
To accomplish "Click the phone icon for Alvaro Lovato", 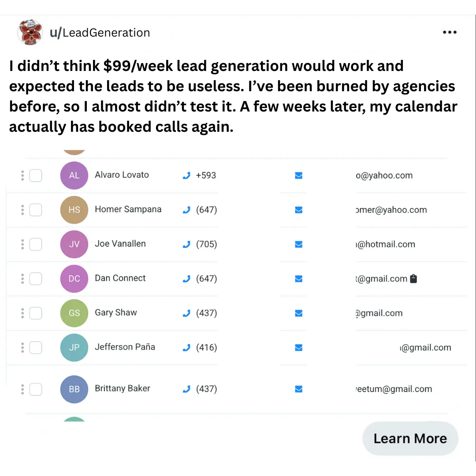I will click(186, 175).
